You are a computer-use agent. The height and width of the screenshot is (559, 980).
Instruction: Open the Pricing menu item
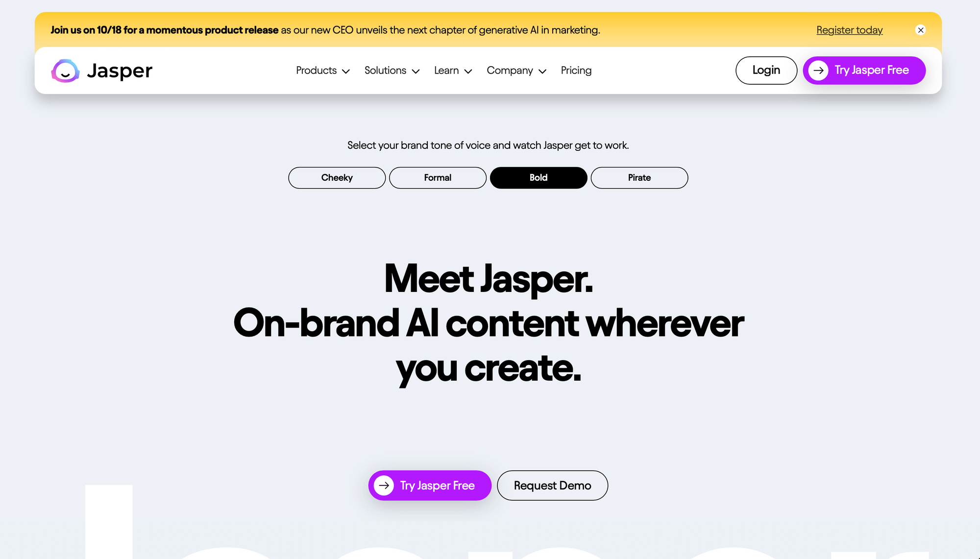click(x=576, y=70)
